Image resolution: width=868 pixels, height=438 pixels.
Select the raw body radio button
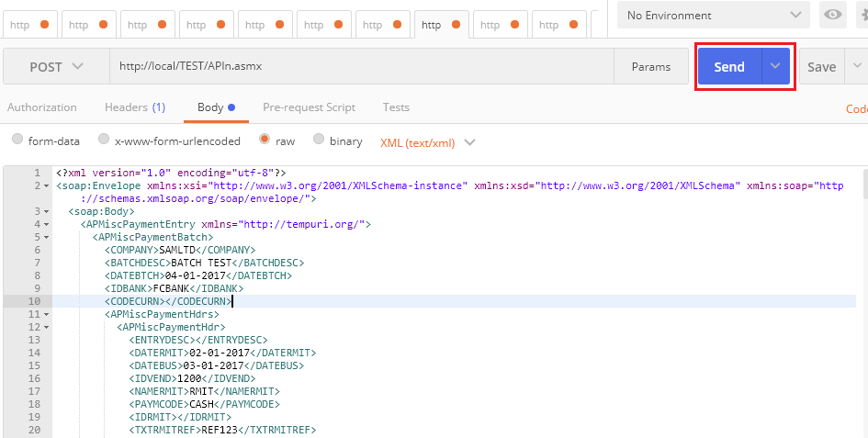pos(265,139)
